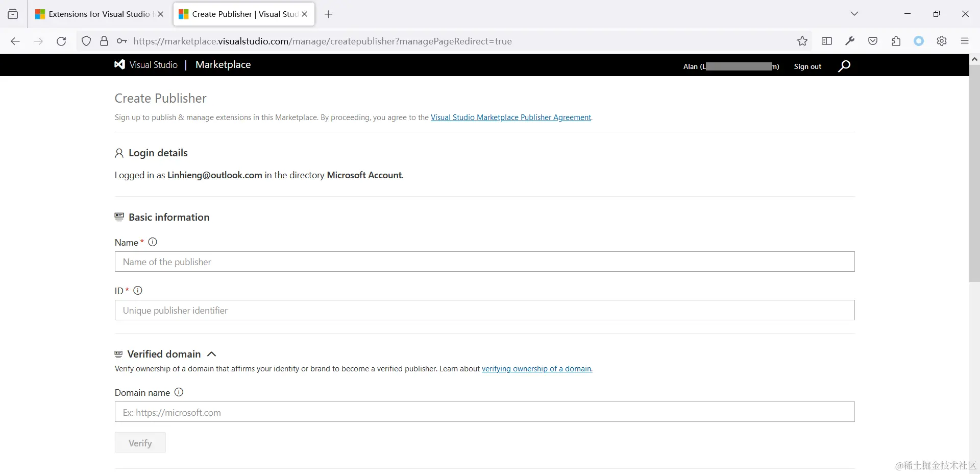Open the browser sidebar panel icon
The image size is (980, 474).
click(827, 41)
